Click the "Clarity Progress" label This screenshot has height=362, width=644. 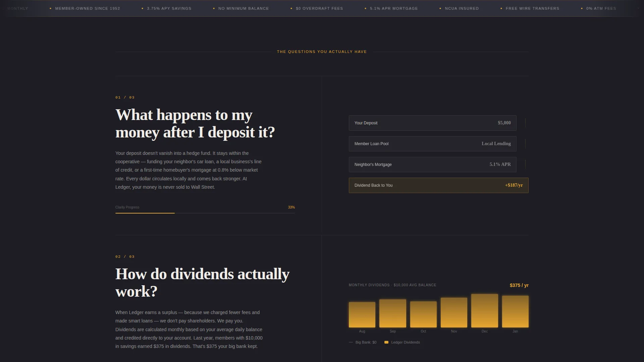[x=127, y=207]
